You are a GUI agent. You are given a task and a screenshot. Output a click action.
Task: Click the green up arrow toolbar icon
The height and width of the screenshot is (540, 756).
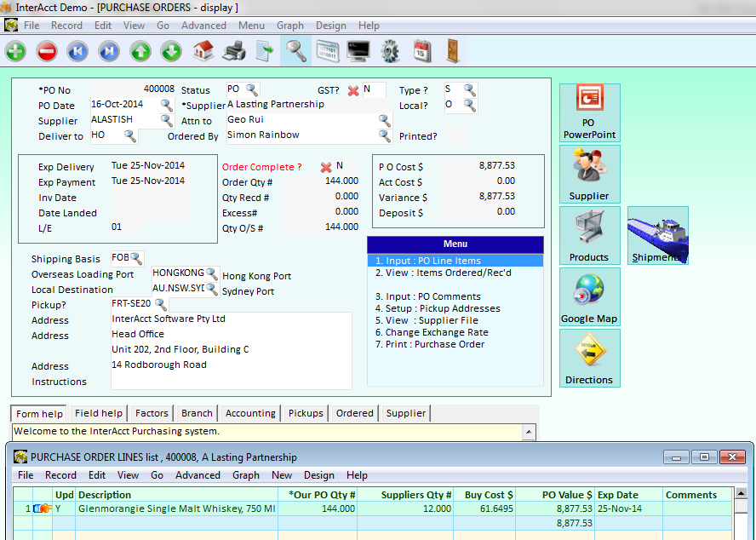pyautogui.click(x=140, y=51)
